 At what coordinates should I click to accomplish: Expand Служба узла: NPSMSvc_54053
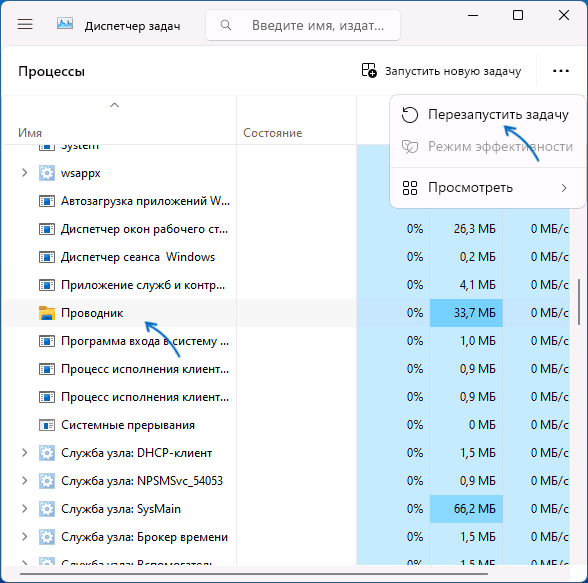25,481
